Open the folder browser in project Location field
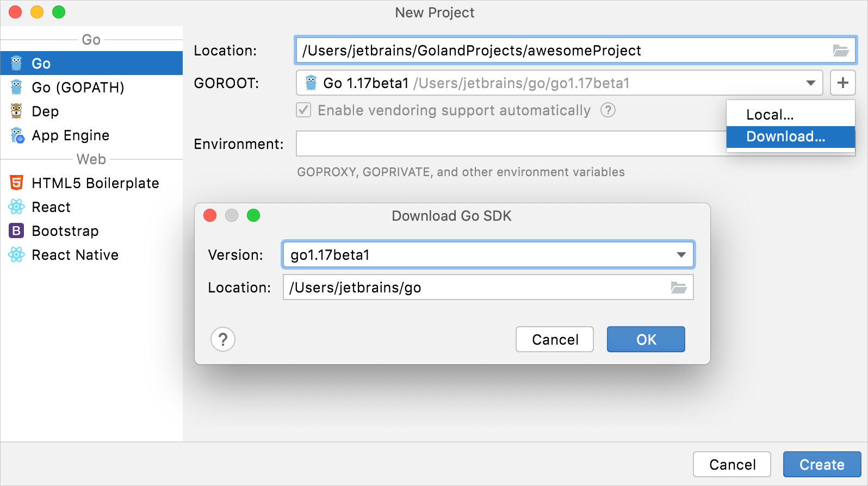Viewport: 868px width, 486px height. (841, 51)
